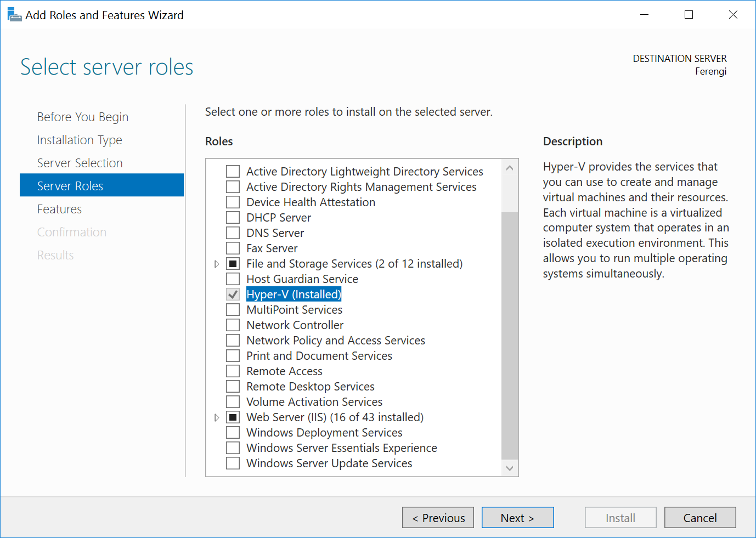
Task: Close the Add Roles wizard
Action: click(733, 15)
